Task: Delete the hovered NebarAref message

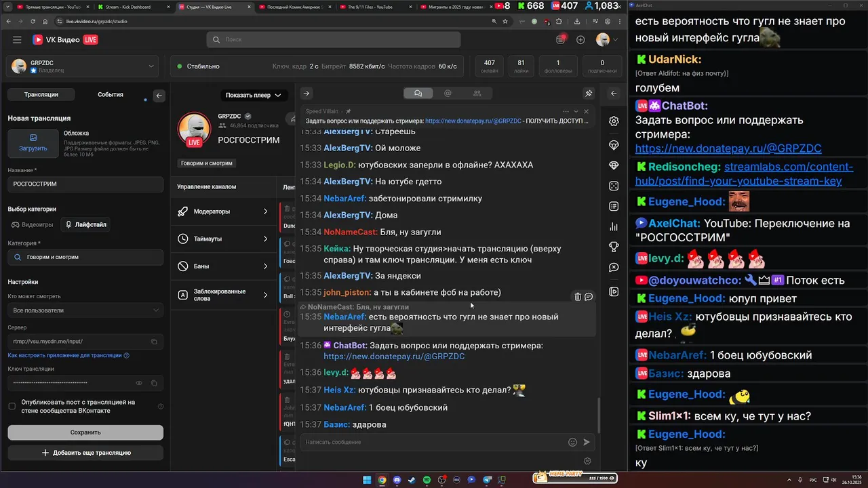Action: tap(578, 296)
